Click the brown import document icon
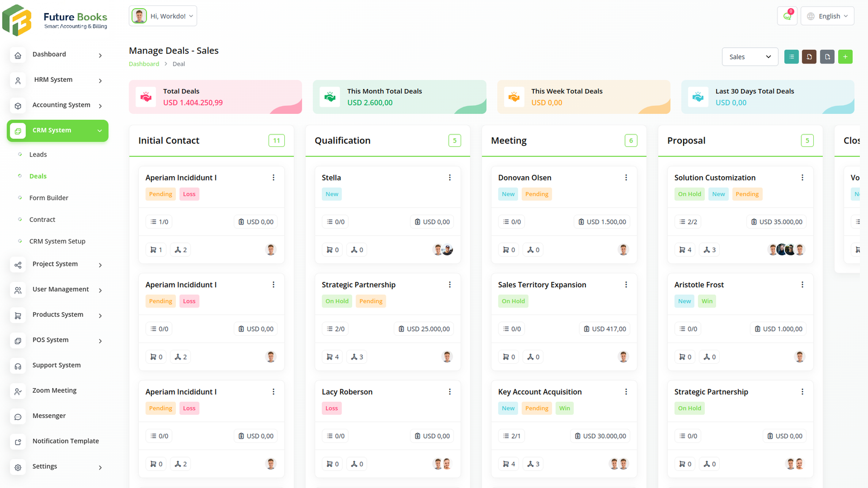The height and width of the screenshot is (488, 868). coord(809,56)
